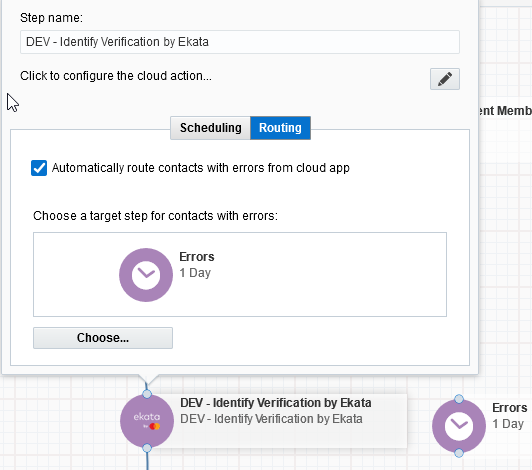Switch to the Scheduling tab
Viewport: 532px width, 470px height.
[210, 128]
